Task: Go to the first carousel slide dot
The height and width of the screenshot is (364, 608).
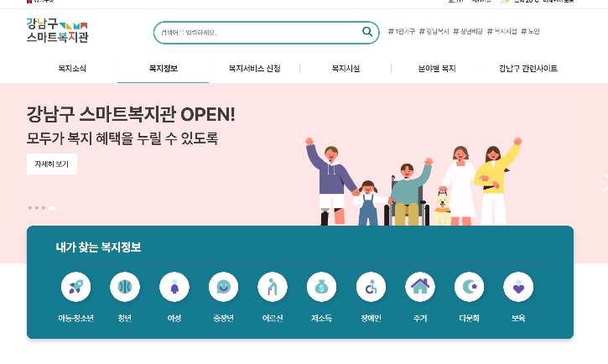Action: tap(30, 208)
